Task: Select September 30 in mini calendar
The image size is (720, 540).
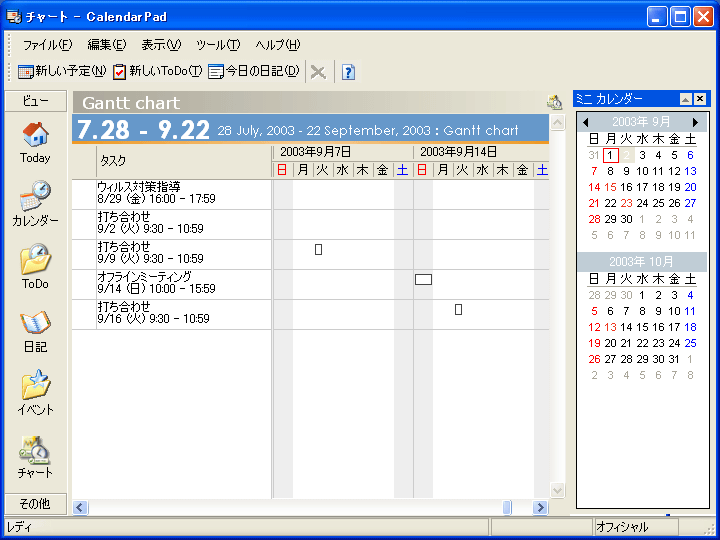Action: [x=626, y=219]
